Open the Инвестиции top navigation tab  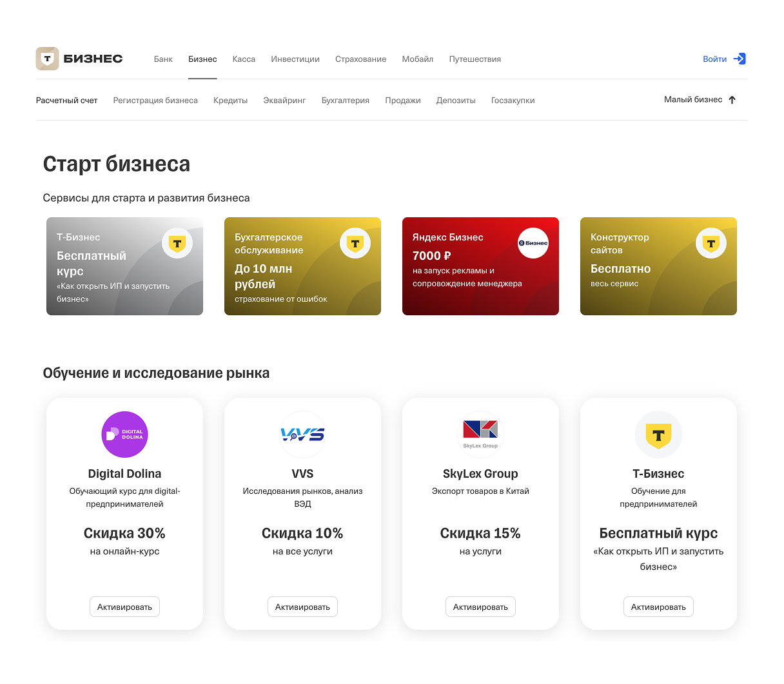[295, 59]
